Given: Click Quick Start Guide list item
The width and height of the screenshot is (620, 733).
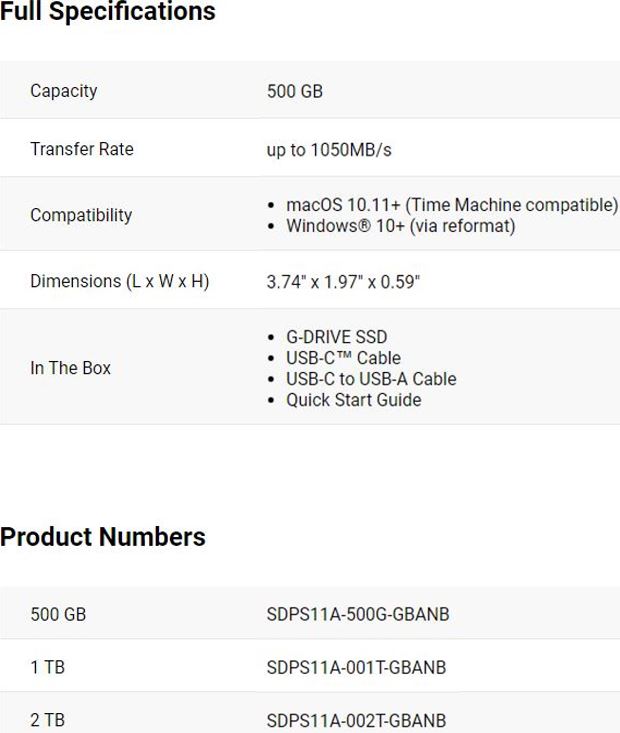Looking at the screenshot, I should [353, 400].
